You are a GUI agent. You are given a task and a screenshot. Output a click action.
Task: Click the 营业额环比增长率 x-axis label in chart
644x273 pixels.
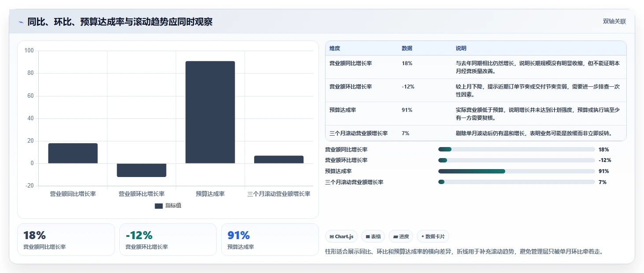(141, 194)
